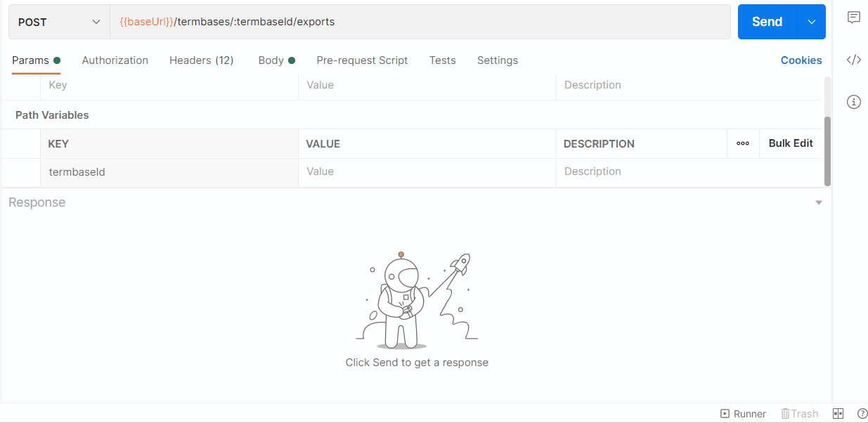
Task: Click the params vertical scrollbar
Action: point(827,150)
